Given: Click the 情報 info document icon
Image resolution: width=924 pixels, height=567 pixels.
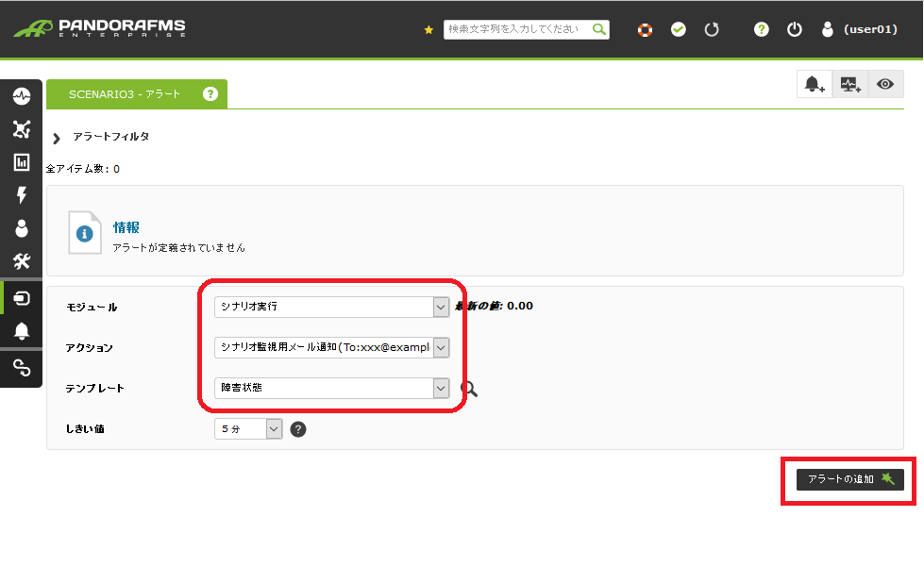Looking at the screenshot, I should point(84,233).
